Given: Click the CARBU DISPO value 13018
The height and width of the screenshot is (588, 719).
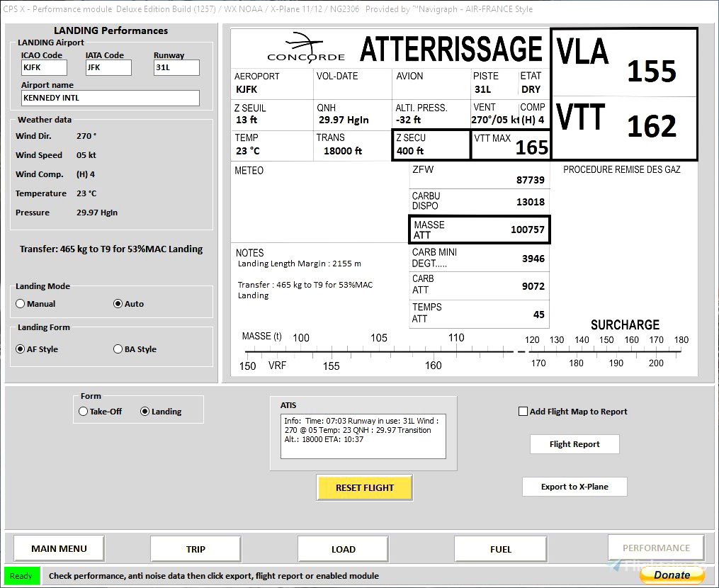Looking at the screenshot, I should [531, 202].
